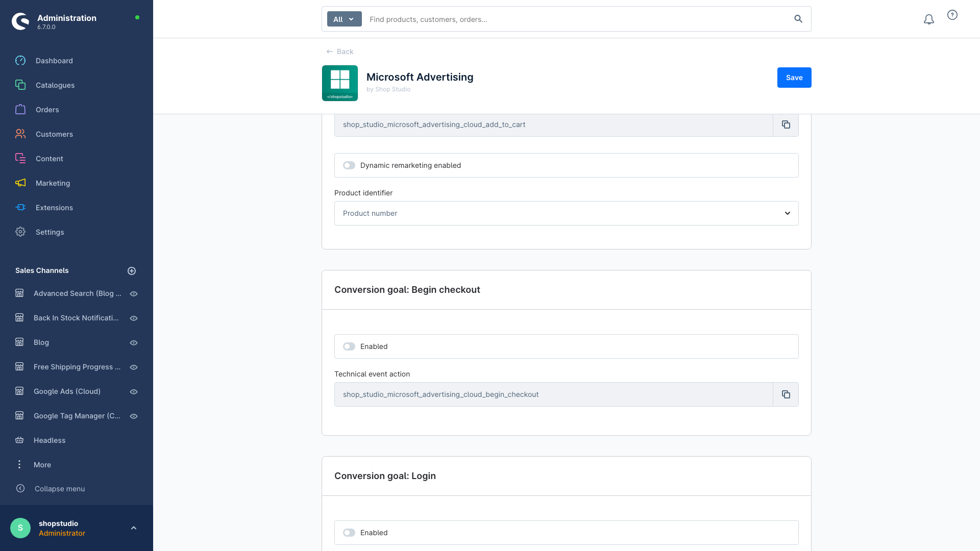Toggle visibility eye for Free Shipping Progress
The image size is (980, 551).
click(x=134, y=367)
